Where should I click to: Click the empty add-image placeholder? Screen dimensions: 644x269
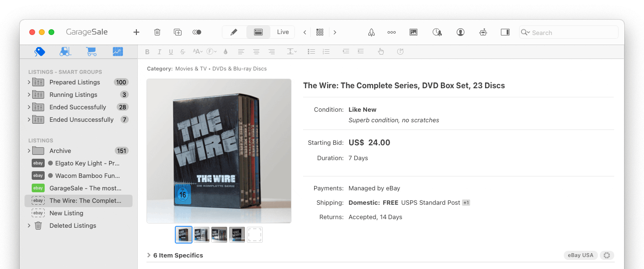click(x=255, y=235)
